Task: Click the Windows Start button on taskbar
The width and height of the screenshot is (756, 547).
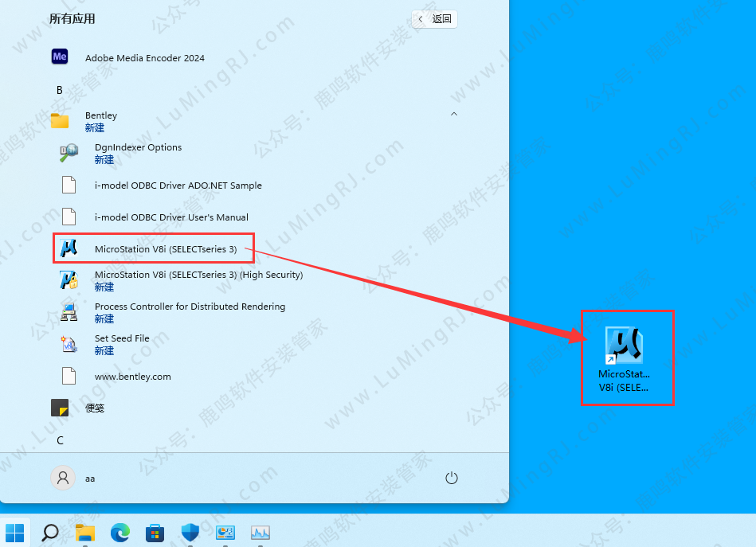Action: (x=15, y=532)
